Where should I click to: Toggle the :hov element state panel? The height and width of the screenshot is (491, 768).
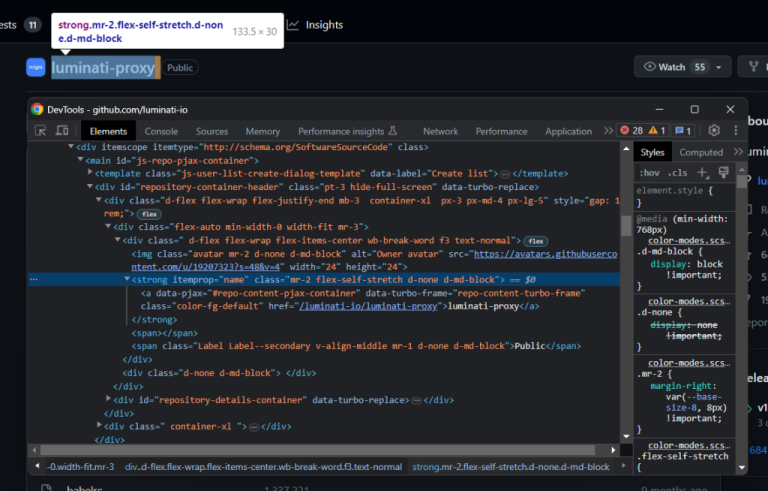pyautogui.click(x=650, y=172)
